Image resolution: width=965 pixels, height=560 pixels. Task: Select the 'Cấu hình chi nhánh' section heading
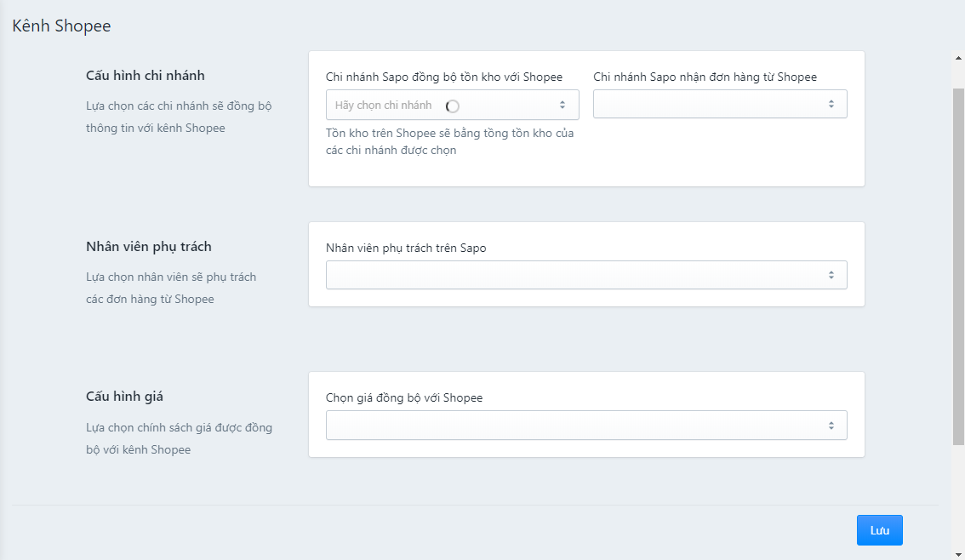point(146,75)
